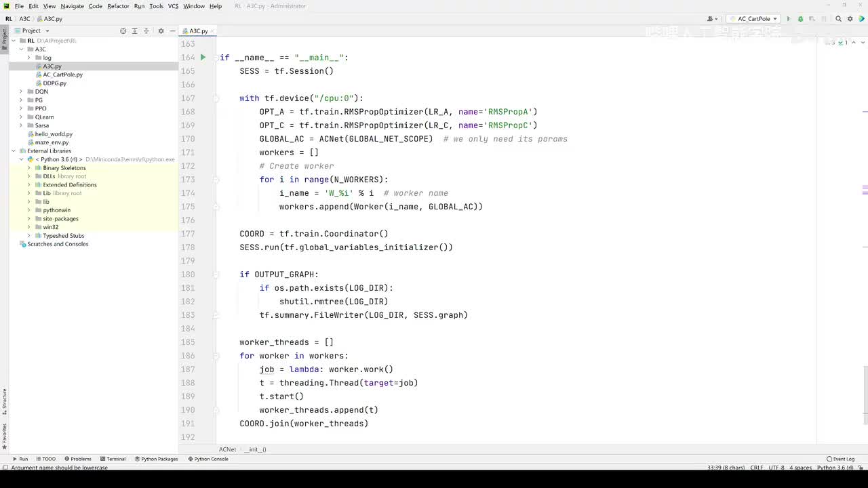The height and width of the screenshot is (488, 868).
Task: Toggle code folding at line 173 for-loop
Action: click(x=216, y=180)
